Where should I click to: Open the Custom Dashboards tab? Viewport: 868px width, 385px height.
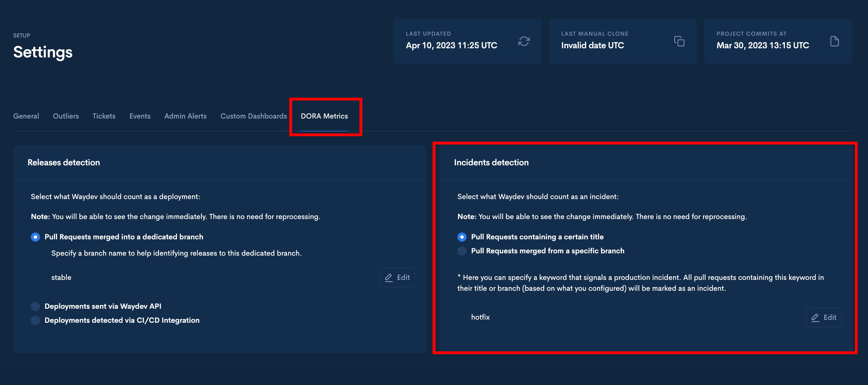[253, 116]
